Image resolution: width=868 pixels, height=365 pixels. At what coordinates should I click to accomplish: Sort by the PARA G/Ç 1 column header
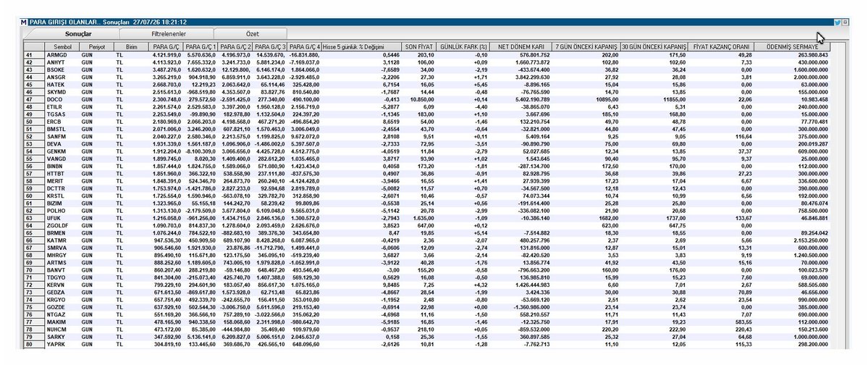(x=201, y=47)
